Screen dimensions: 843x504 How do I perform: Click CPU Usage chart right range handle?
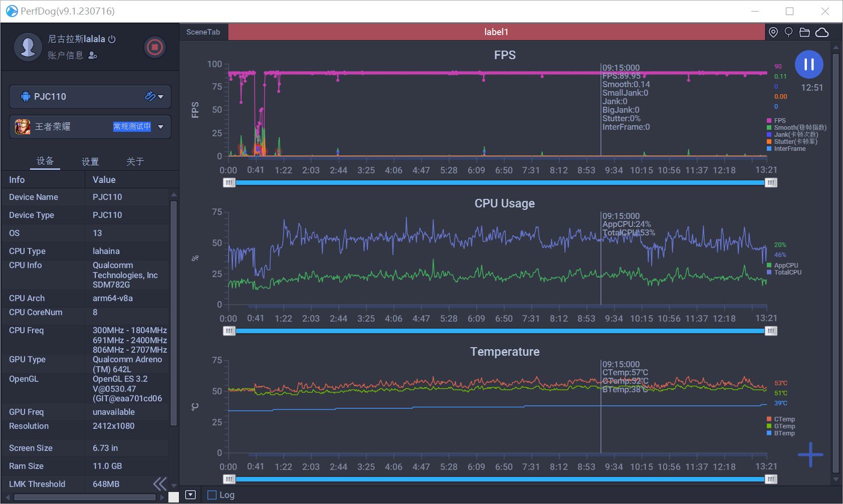pos(771,331)
